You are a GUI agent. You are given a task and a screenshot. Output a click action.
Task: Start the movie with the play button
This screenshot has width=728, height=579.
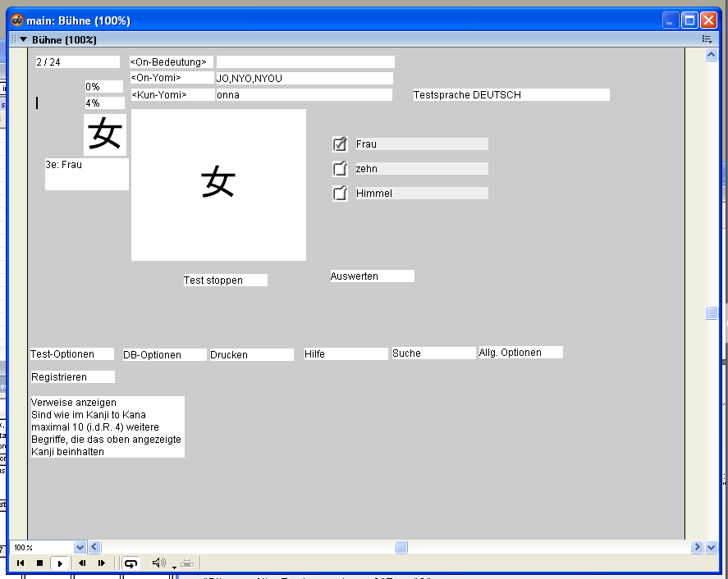pos(59,563)
